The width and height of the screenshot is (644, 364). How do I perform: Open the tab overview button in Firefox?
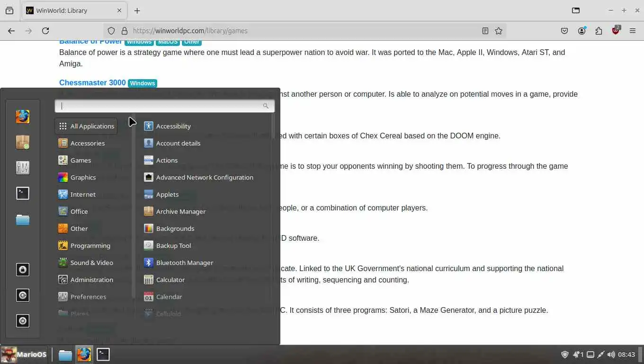tap(9, 10)
